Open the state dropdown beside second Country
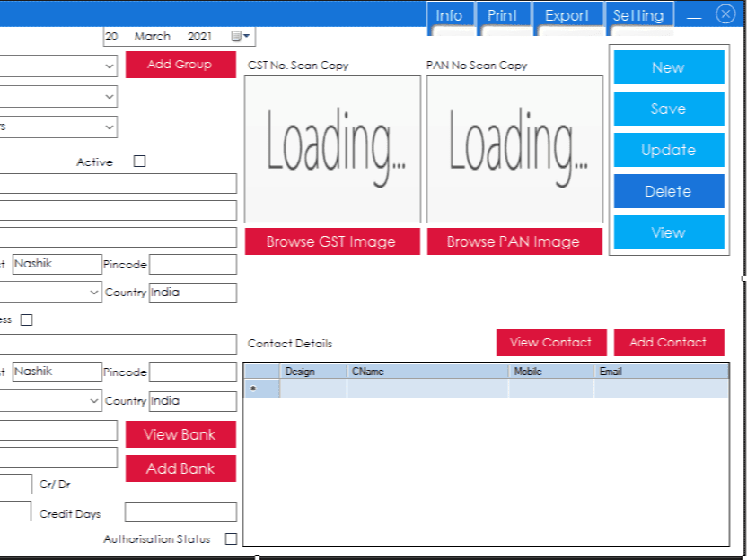The height and width of the screenshot is (560, 747). tap(94, 401)
